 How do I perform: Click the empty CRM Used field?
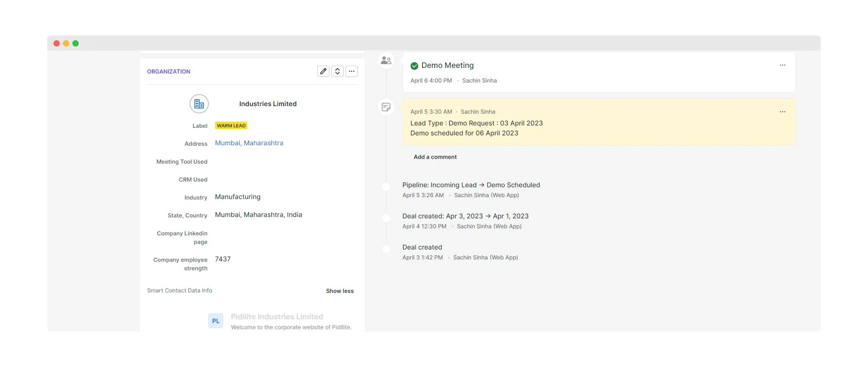[x=286, y=180]
